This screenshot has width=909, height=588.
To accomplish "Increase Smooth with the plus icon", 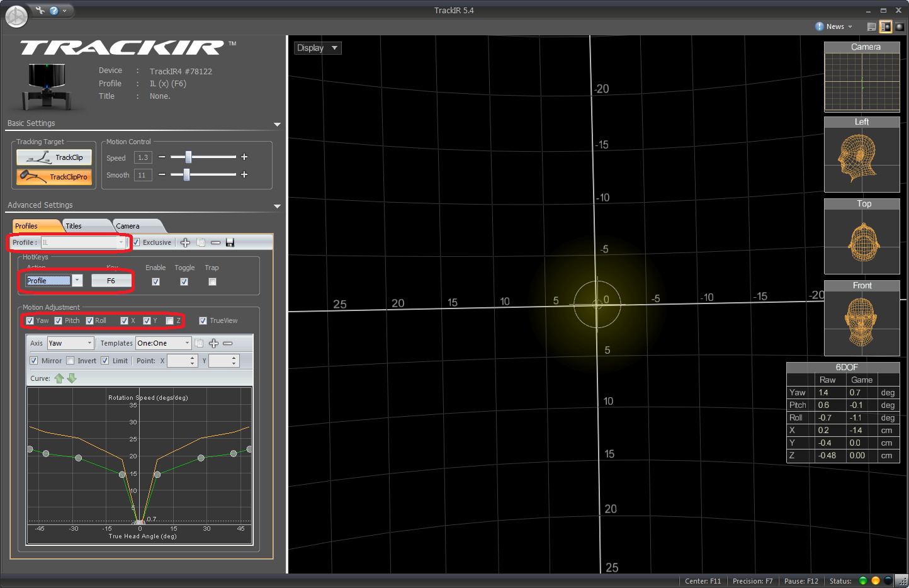I will (244, 174).
